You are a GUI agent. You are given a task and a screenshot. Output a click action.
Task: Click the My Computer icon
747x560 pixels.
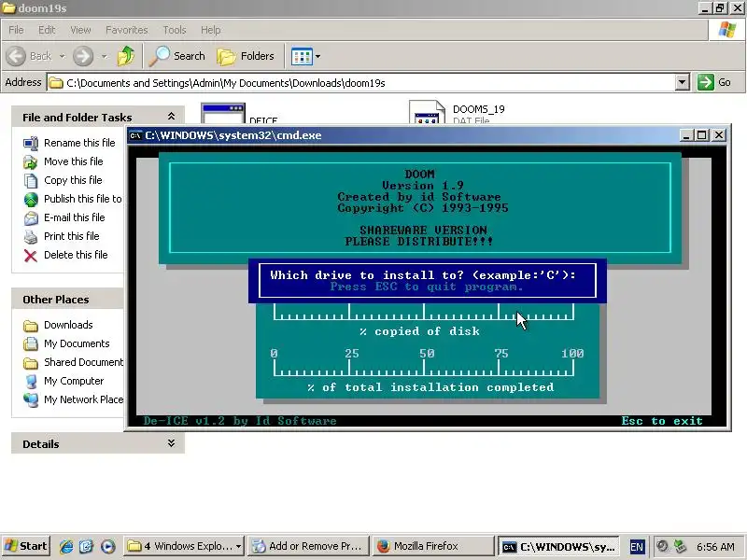pyautogui.click(x=31, y=382)
